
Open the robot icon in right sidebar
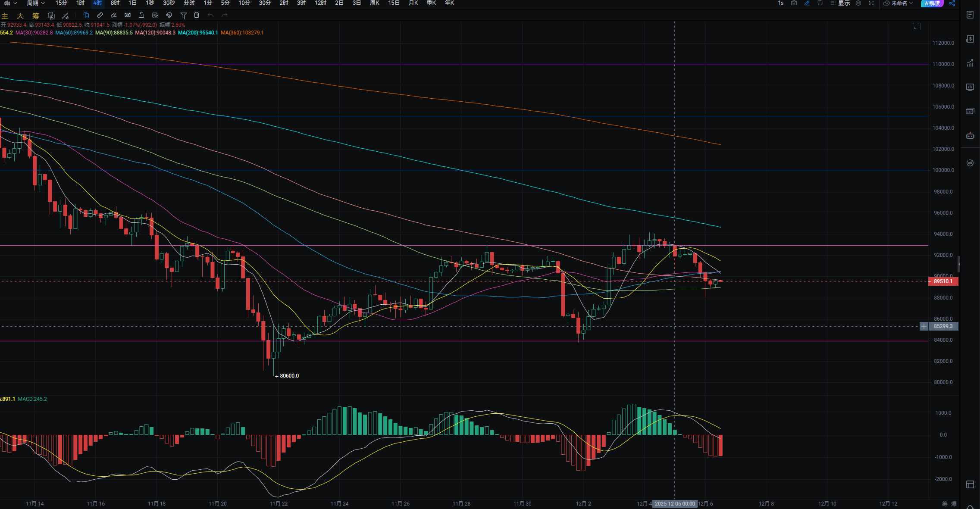click(970, 136)
